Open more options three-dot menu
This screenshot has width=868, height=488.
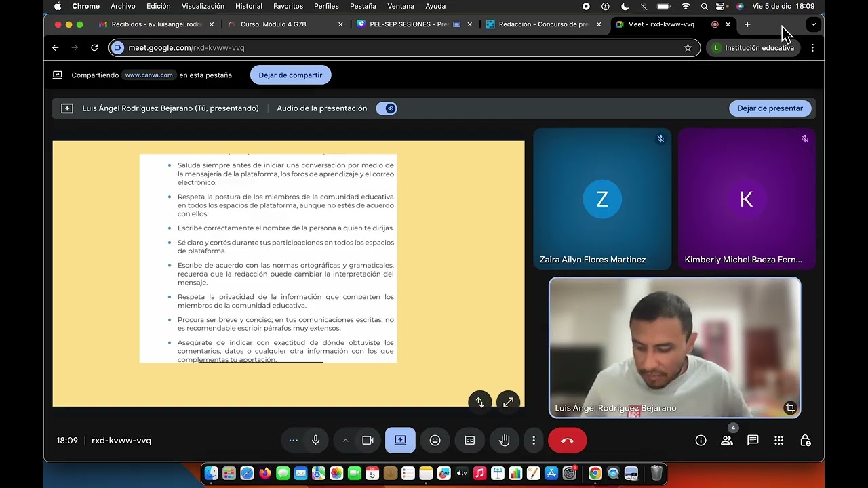click(x=534, y=441)
